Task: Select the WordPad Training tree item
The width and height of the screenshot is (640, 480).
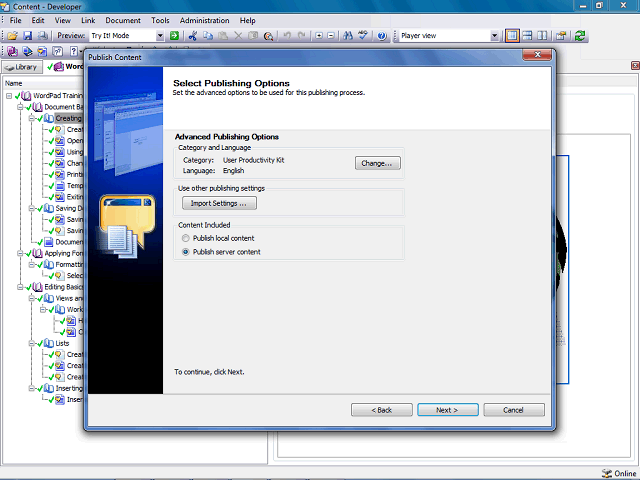Action: click(58, 96)
